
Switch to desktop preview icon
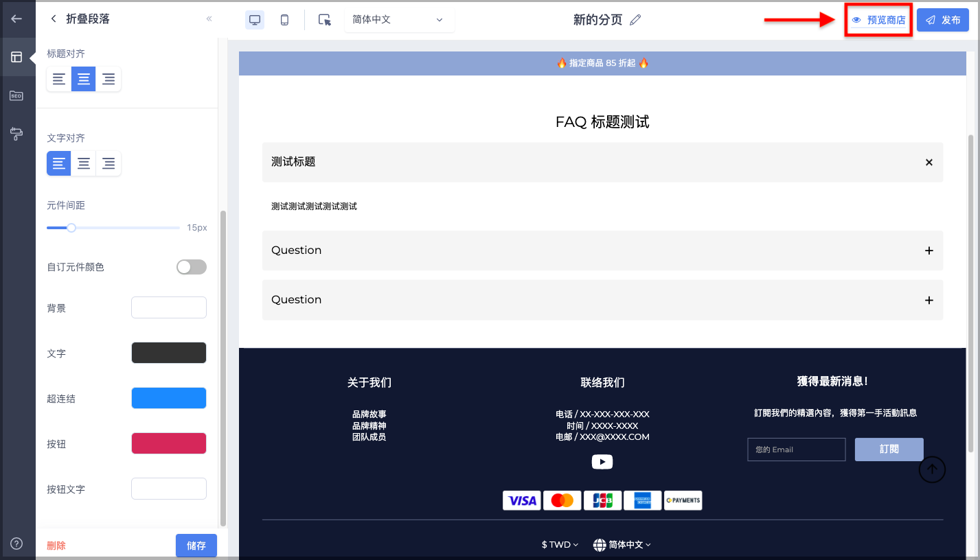[x=255, y=20]
